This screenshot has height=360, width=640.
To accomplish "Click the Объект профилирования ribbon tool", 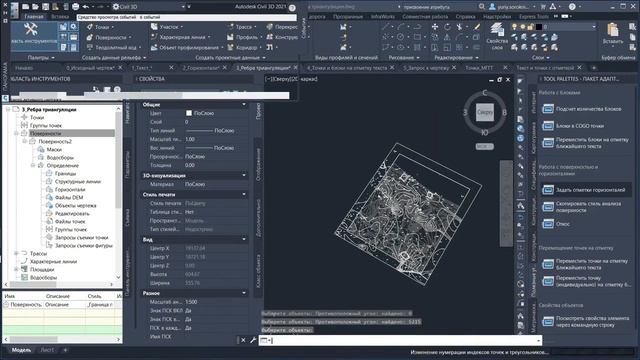I will click(187, 47).
